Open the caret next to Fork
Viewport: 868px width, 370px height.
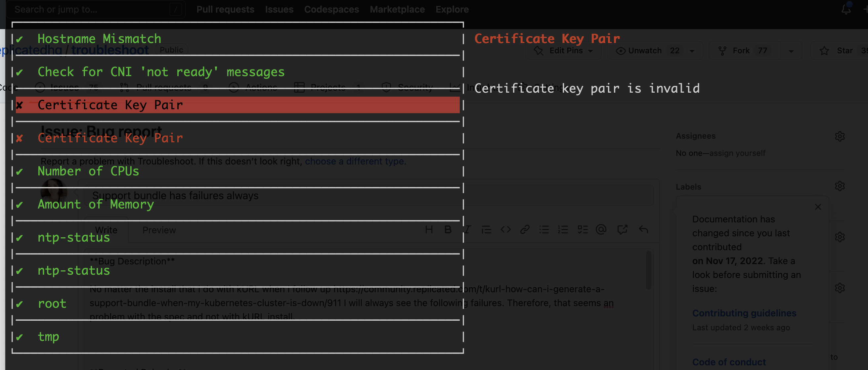(x=791, y=50)
